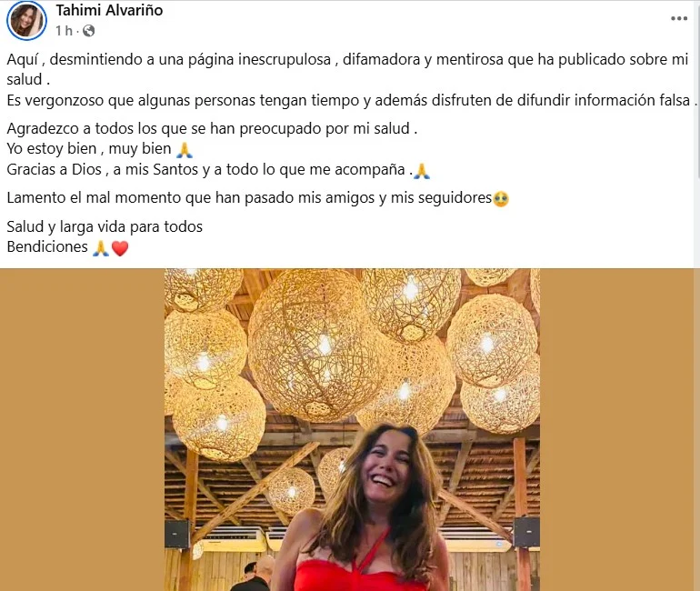Click Tahimi Alvariño's profile picture
Viewport: 700px width, 591px height.
pyautogui.click(x=26, y=21)
